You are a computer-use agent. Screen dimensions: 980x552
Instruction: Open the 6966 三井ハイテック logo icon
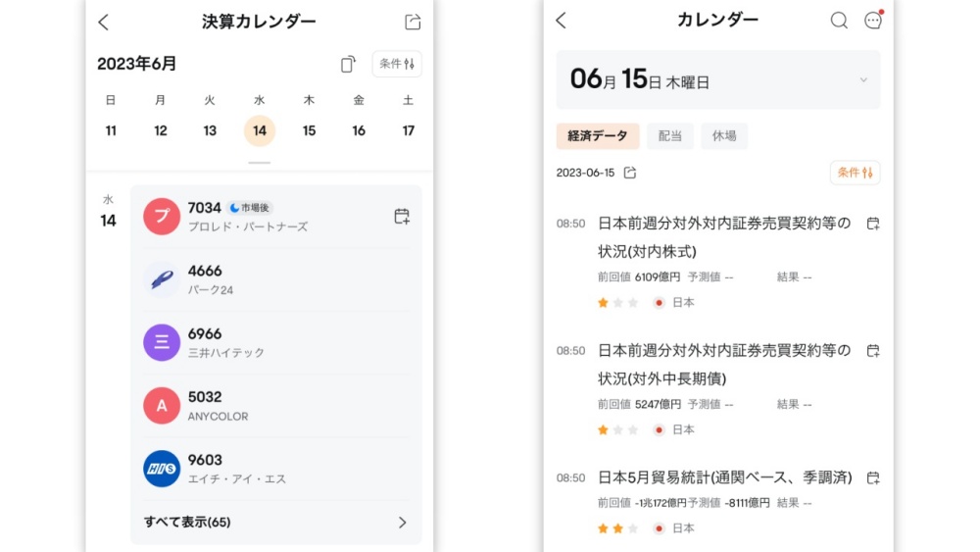[x=162, y=342]
